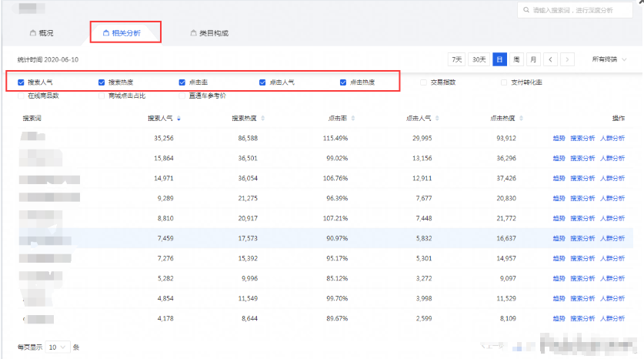Select the 7天 time range button
The width and height of the screenshot is (644, 359).
coord(457,59)
